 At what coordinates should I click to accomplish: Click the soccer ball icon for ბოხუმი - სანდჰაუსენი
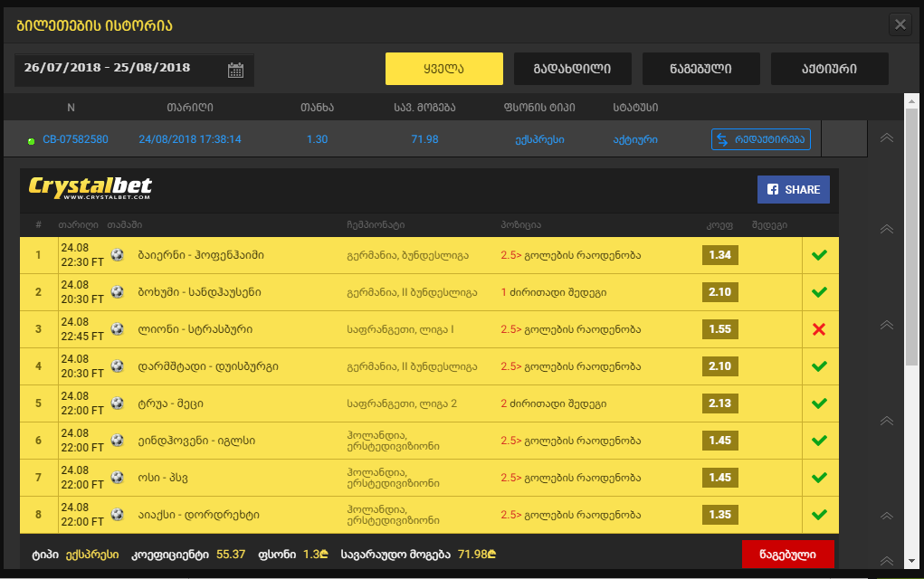point(118,291)
